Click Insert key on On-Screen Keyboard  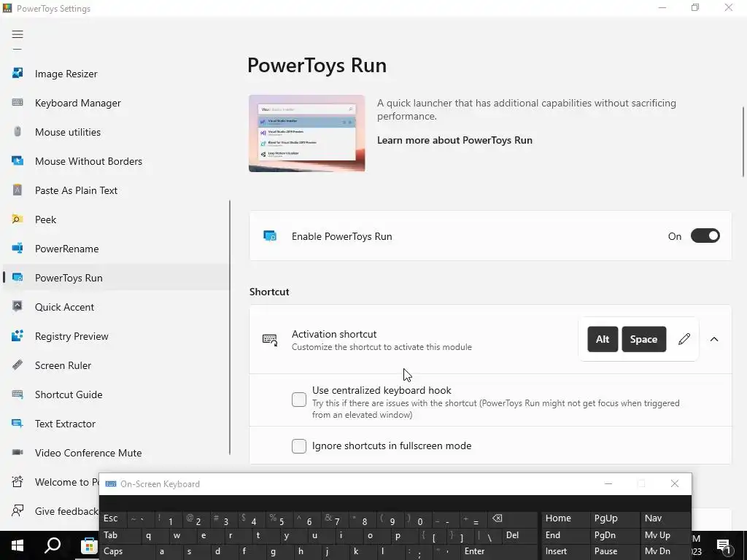coord(566,551)
